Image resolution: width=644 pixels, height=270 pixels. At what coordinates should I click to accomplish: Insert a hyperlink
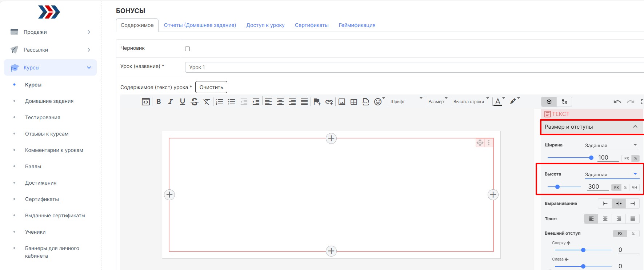(x=329, y=102)
